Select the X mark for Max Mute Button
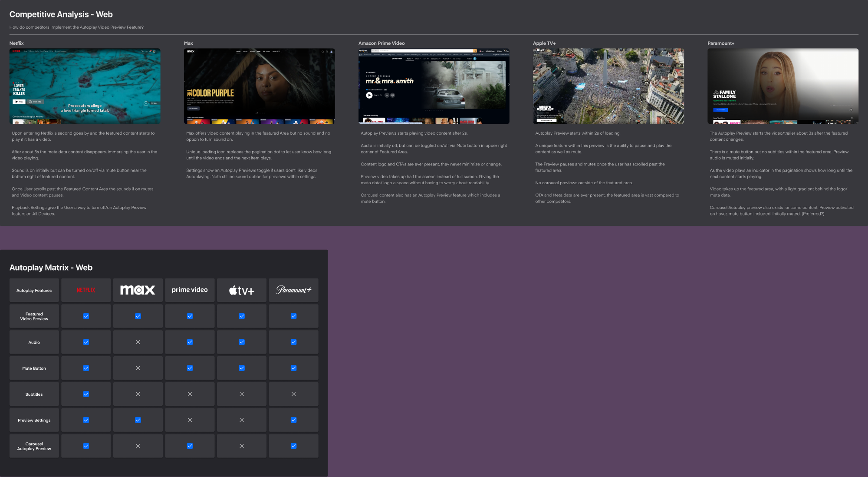Viewport: 868px width, 477px height. [138, 368]
